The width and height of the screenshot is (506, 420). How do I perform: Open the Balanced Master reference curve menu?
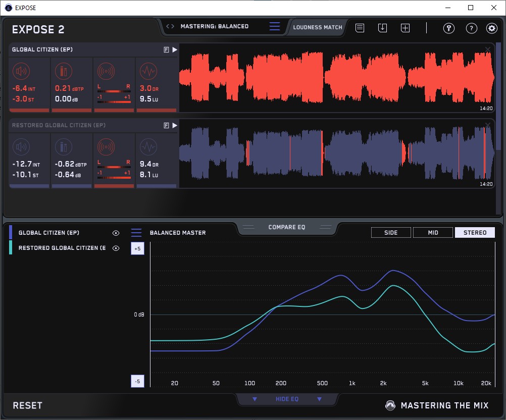(x=136, y=233)
